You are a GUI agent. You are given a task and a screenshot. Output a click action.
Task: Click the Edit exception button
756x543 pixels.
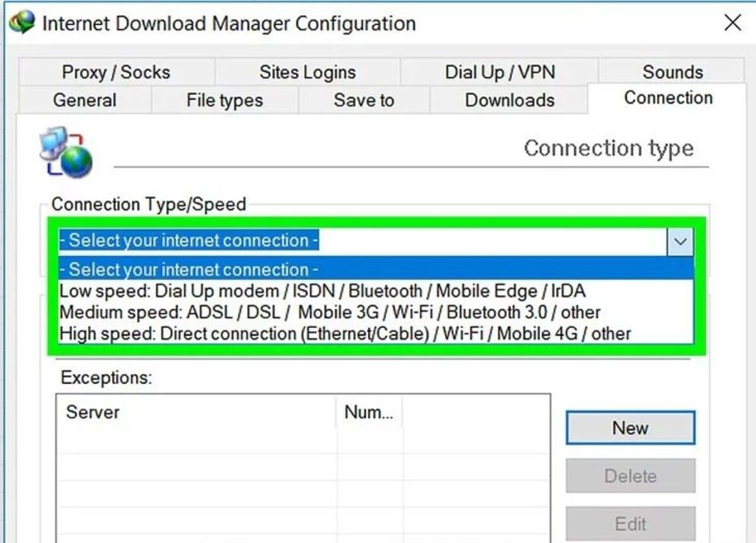pos(631,523)
